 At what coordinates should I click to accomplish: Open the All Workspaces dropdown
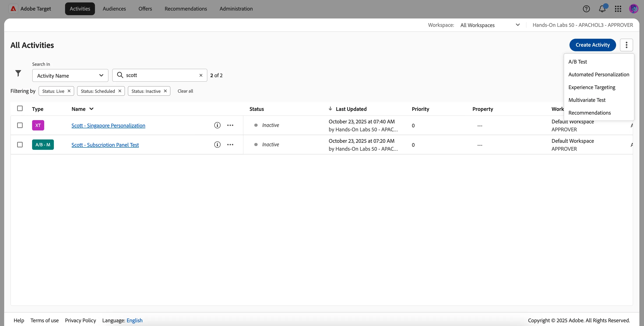[490, 25]
